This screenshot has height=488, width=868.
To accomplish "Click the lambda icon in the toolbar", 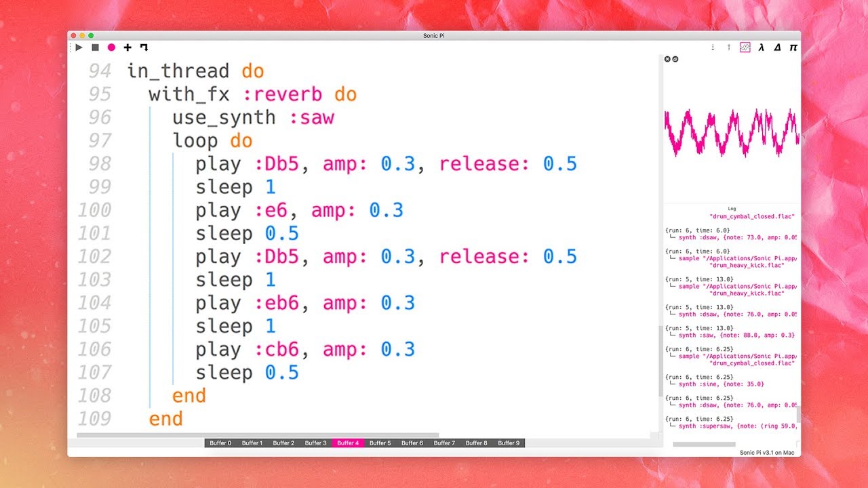I will click(762, 47).
